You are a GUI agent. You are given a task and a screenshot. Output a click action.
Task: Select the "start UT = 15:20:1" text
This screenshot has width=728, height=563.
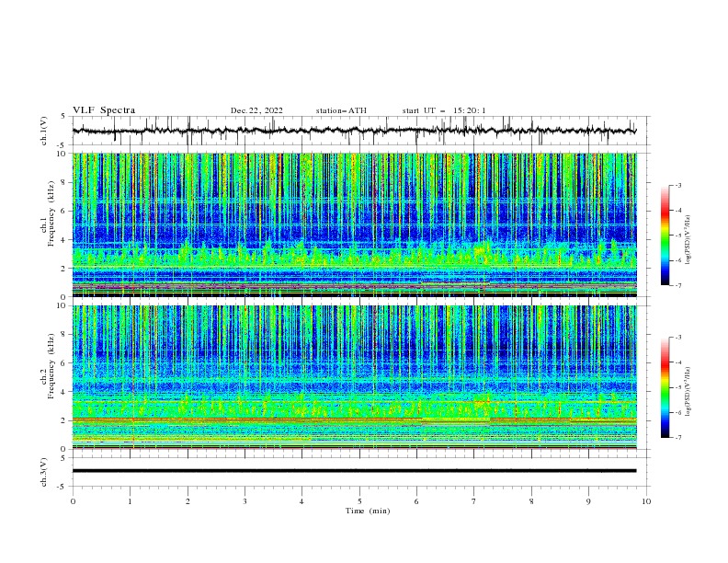[444, 110]
